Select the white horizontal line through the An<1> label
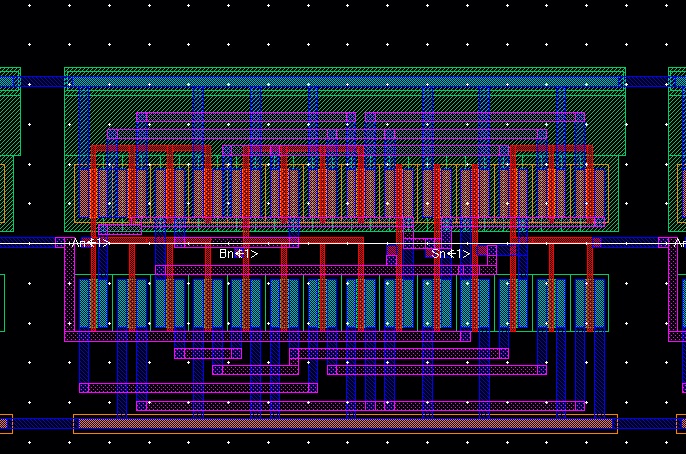Screen dimensions: 686x454 [343, 243]
